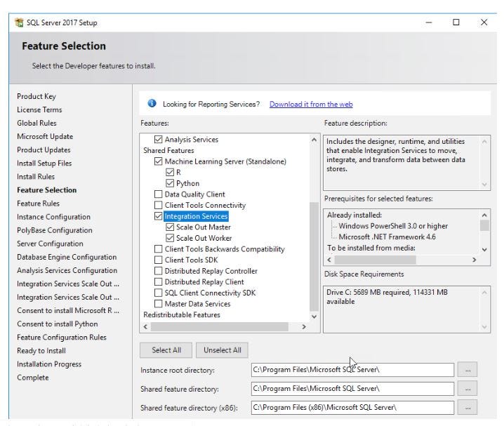This screenshot has width=504, height=426.
Task: Select the Feature Selection step
Action: point(46,190)
